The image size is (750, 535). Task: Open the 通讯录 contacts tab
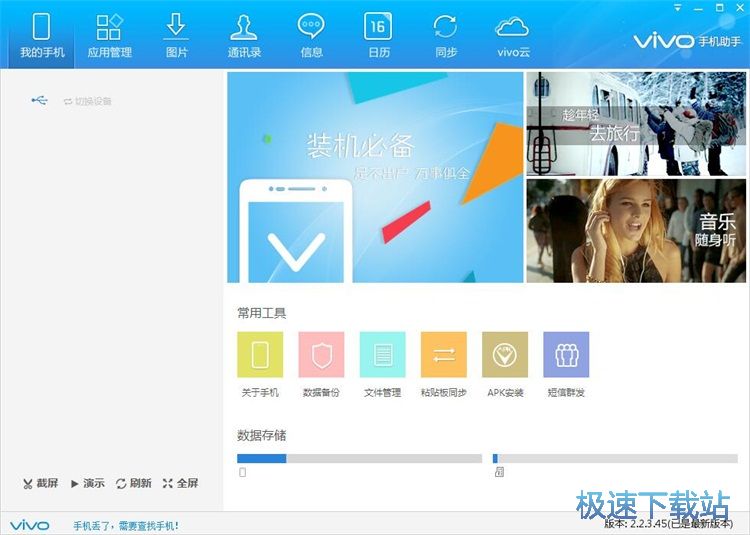point(243,35)
